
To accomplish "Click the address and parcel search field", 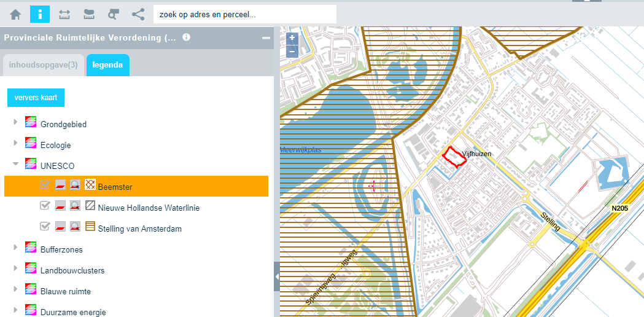I will pos(244,14).
